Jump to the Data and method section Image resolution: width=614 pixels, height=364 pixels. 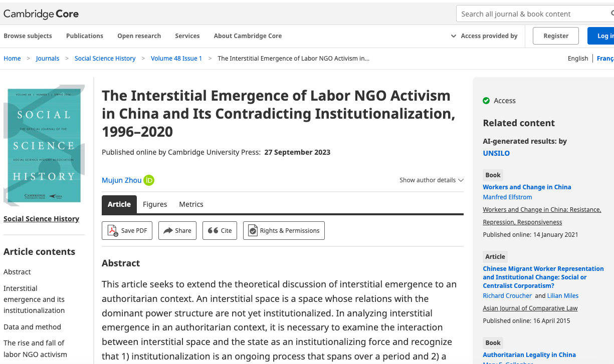[32, 327]
